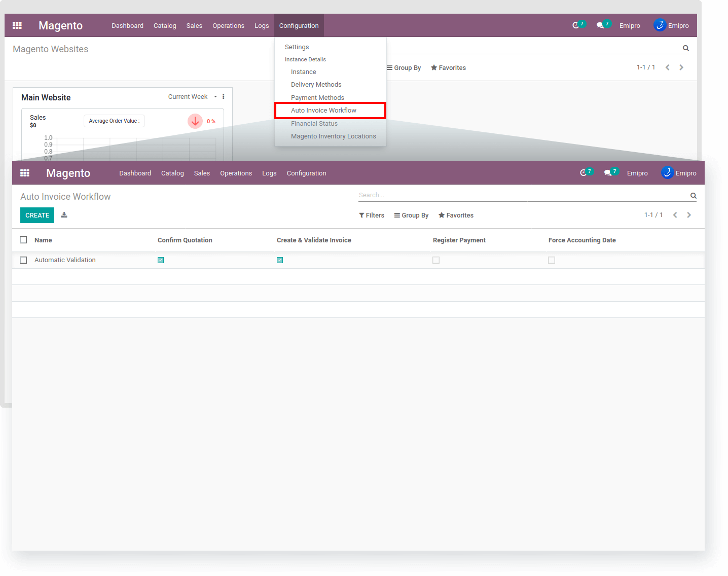Go to next page in Magento Websites window
The height and width of the screenshot is (576, 728).
(681, 67)
